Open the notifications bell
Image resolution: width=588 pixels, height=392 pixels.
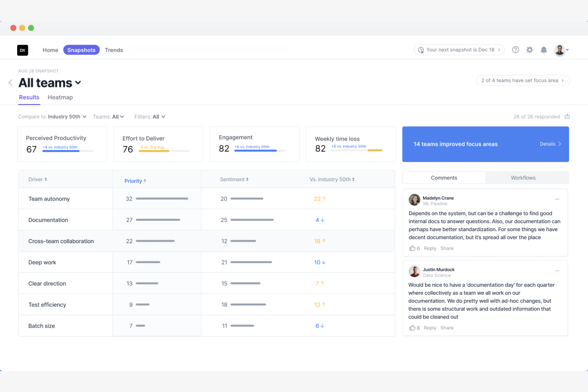[544, 50]
